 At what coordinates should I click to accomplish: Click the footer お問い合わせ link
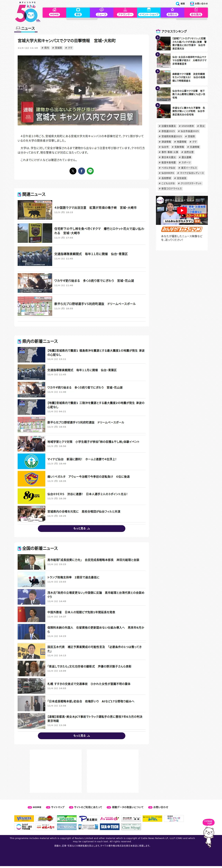(158, 807)
